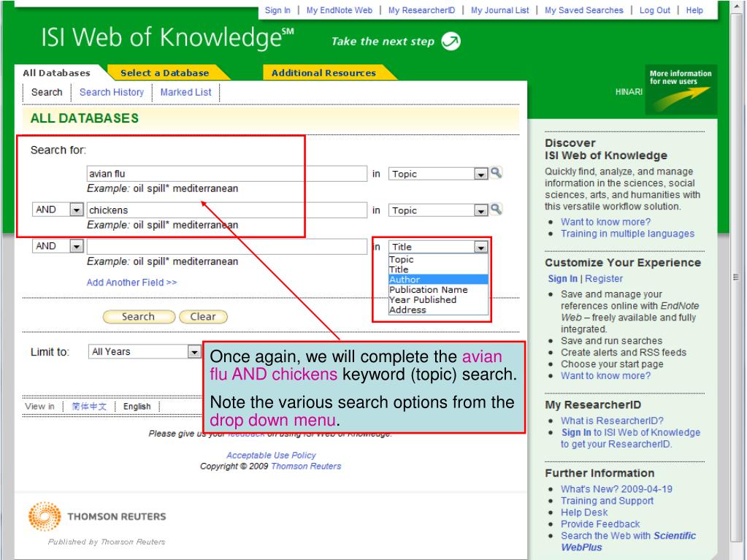Click the Take the next step arrow icon
Image resolution: width=747 pixels, height=560 pixels.
coord(451,41)
